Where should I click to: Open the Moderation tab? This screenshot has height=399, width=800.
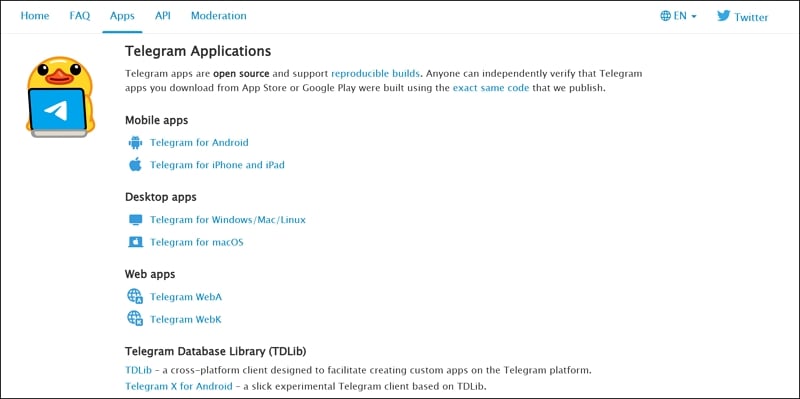tap(218, 16)
